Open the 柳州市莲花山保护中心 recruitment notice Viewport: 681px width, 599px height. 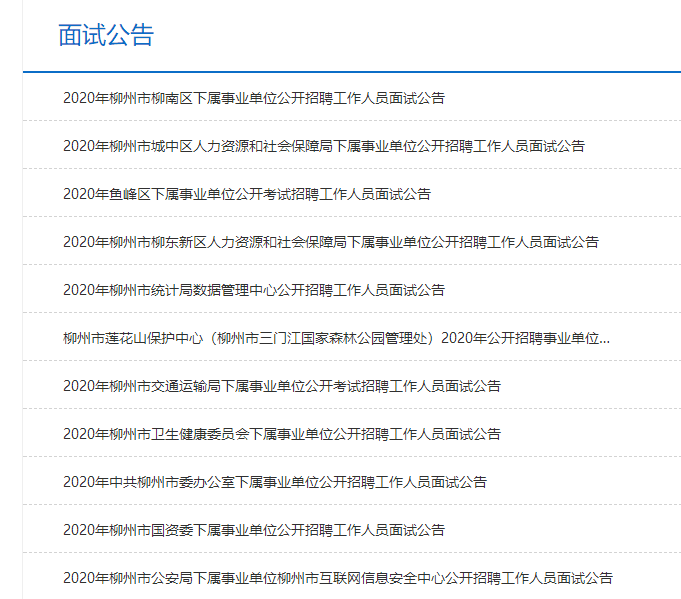(x=337, y=338)
